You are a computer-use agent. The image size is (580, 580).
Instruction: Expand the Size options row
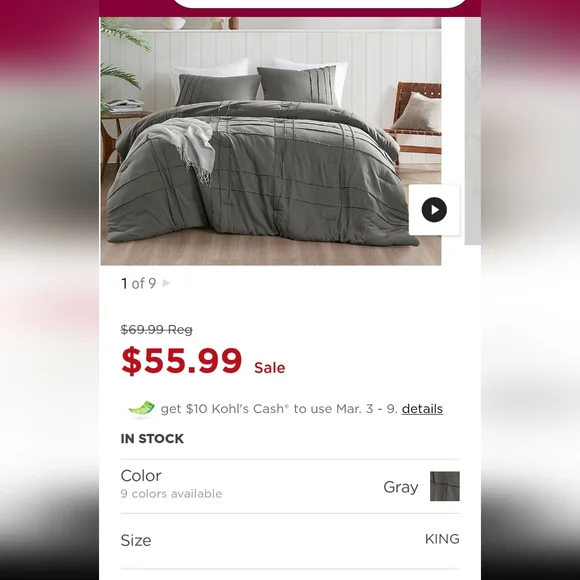coord(290,540)
